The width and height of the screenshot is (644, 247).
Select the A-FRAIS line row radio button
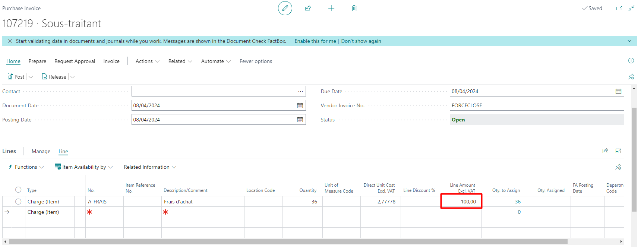18,202
